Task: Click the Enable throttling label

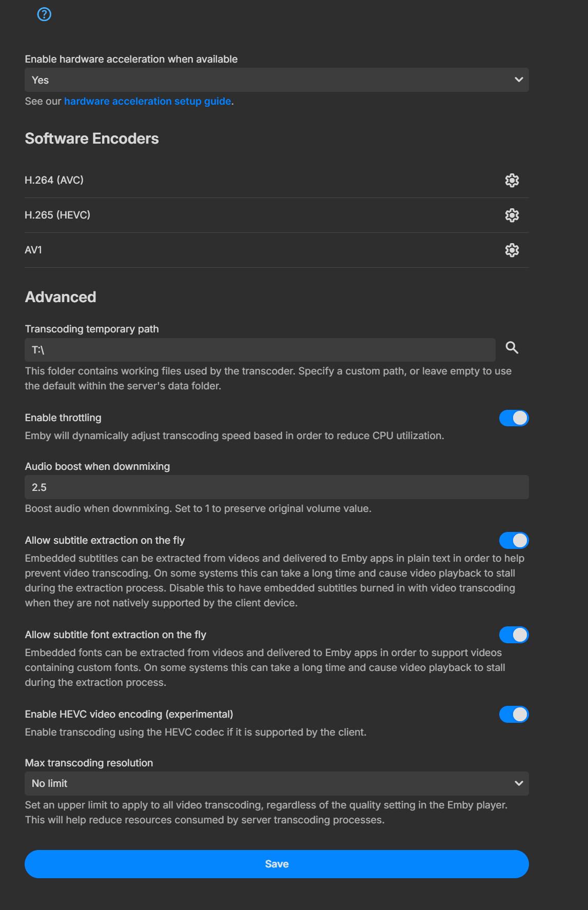Action: (63, 418)
